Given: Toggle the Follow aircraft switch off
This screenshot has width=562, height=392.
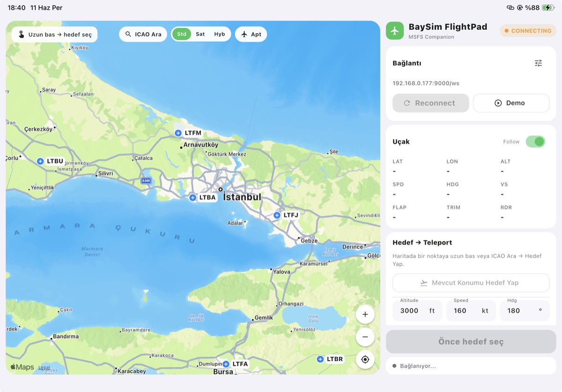Looking at the screenshot, I should coord(535,141).
